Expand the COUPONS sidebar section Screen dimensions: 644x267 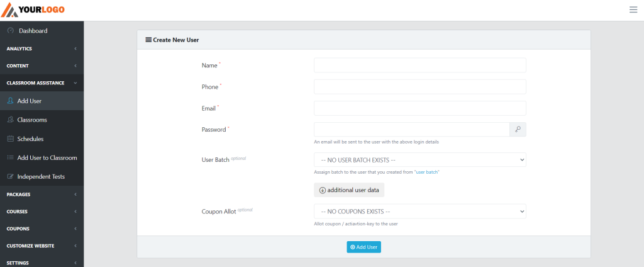[42, 229]
